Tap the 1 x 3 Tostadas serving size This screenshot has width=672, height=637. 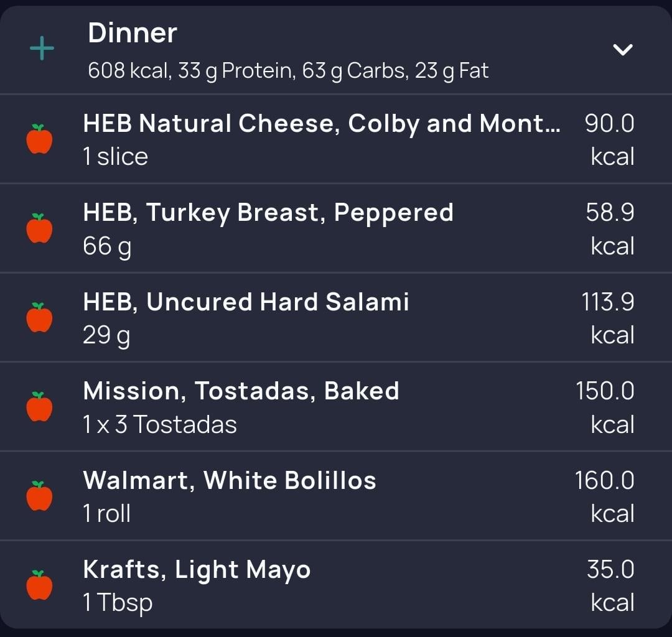[x=160, y=424]
